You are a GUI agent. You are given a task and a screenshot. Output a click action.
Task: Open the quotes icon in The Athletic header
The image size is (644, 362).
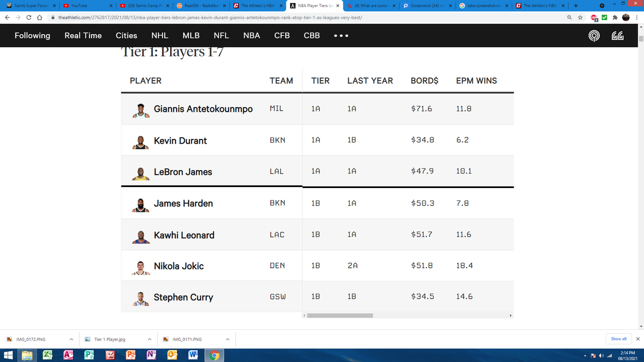(x=618, y=36)
